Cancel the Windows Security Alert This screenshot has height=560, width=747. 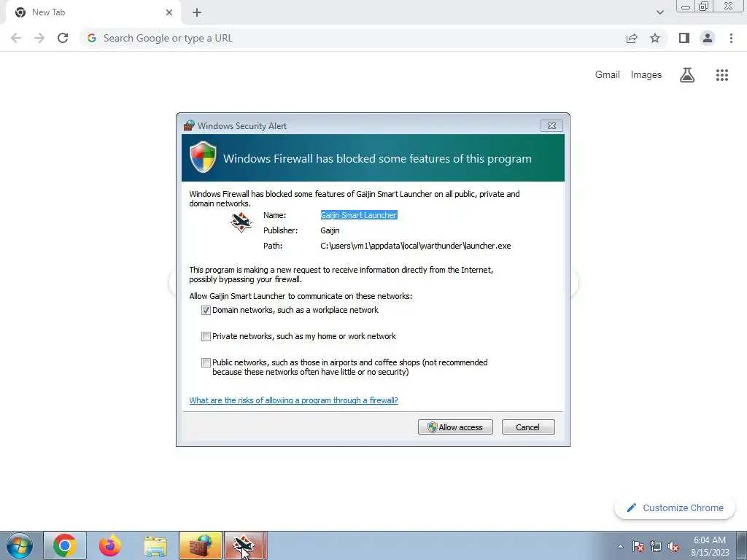click(528, 427)
